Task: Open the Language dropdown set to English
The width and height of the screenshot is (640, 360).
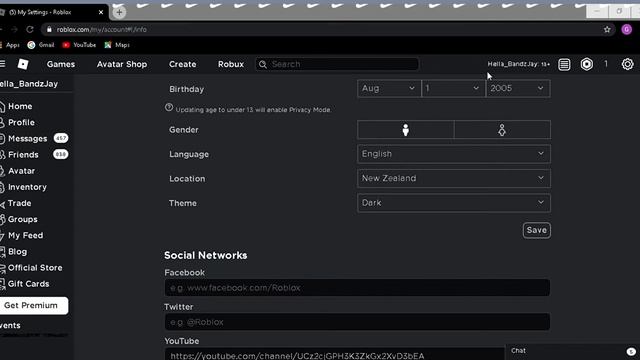Action: [454, 154]
